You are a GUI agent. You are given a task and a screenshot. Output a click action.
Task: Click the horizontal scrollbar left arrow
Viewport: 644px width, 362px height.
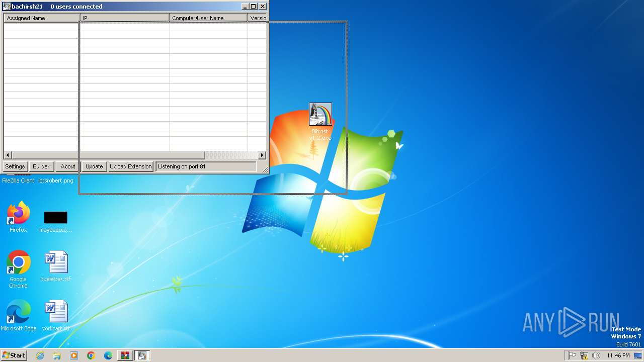click(8, 155)
